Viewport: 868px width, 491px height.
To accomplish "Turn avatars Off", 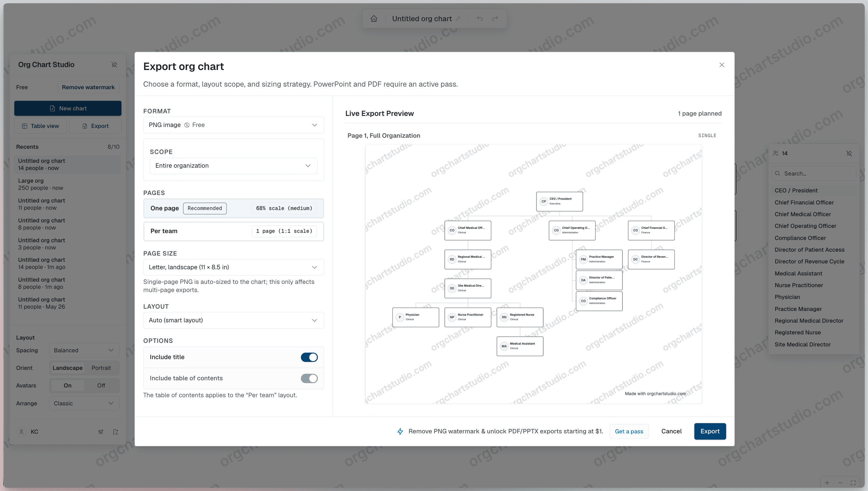I will tap(101, 386).
